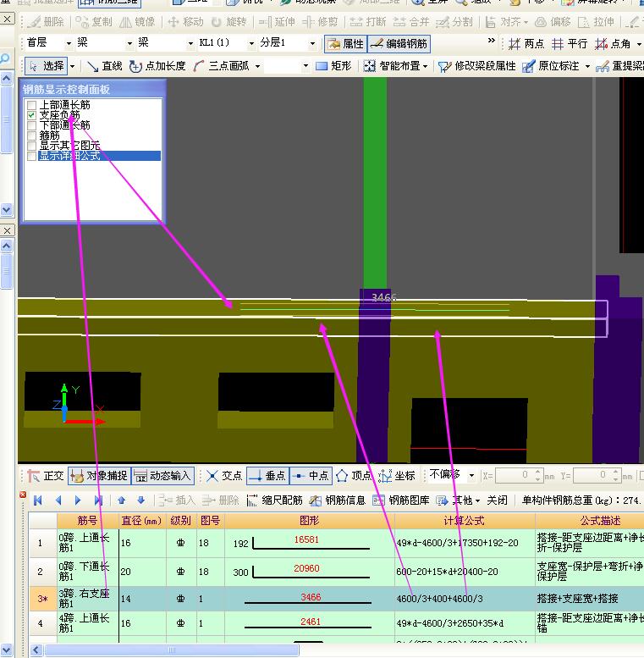Click the 打断 break tool
This screenshot has width=644, height=658.
pyautogui.click(x=368, y=21)
